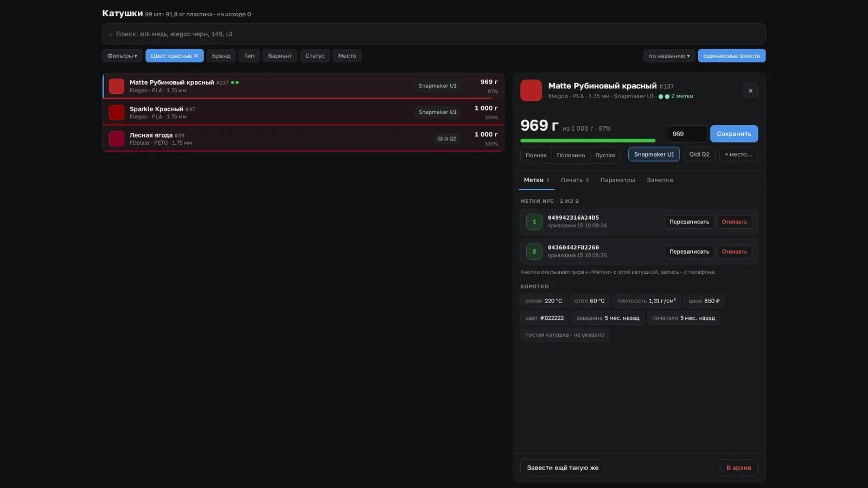The image size is (868, 488).
Task: Select Qidi Q2 location in detail panel
Action: click(x=699, y=155)
